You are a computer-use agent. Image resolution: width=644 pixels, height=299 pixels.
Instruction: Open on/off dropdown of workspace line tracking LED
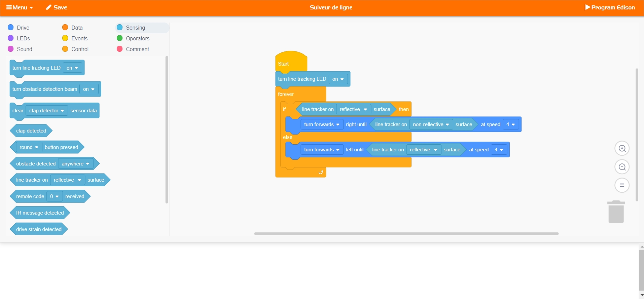(x=338, y=79)
